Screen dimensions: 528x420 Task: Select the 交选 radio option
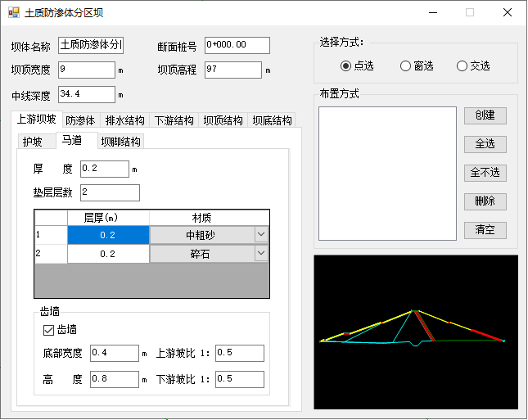click(x=473, y=65)
